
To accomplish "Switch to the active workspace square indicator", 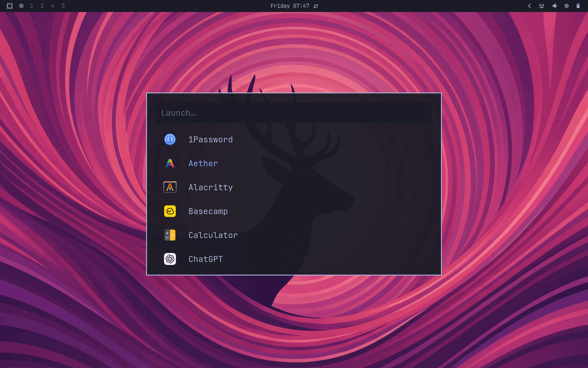I will [21, 6].
